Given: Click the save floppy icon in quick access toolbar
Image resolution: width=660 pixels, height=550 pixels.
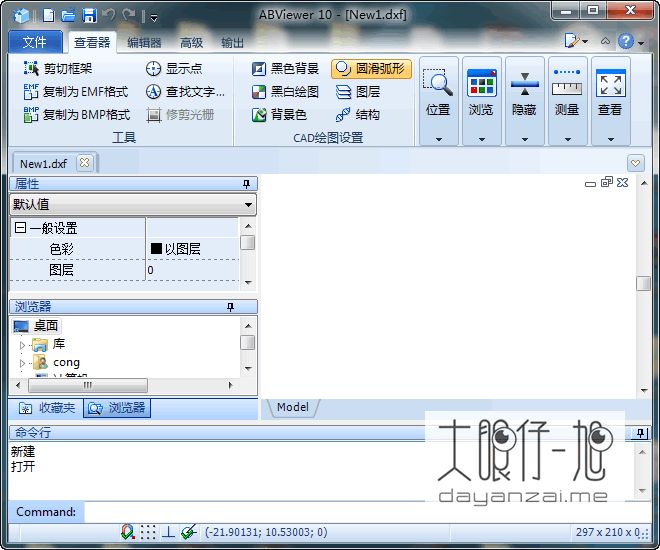Looking at the screenshot, I should pyautogui.click(x=89, y=16).
